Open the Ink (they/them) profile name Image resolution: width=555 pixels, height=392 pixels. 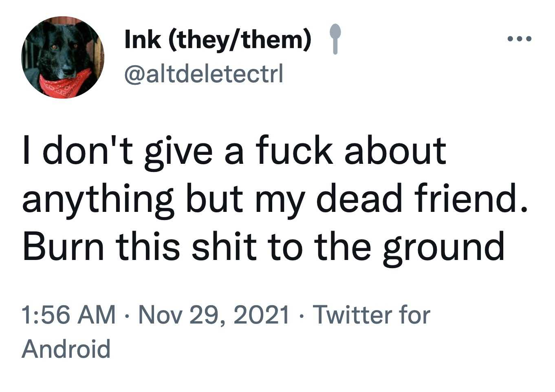coord(218,40)
